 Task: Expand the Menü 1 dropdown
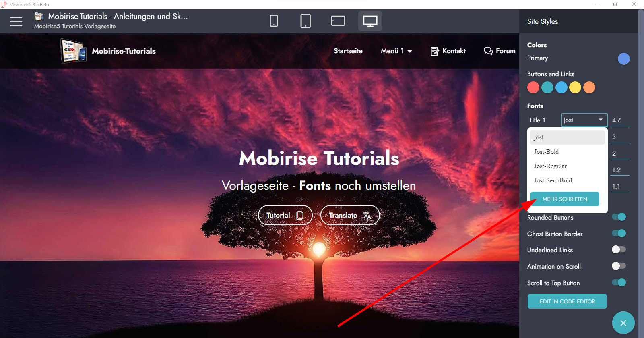pos(396,51)
